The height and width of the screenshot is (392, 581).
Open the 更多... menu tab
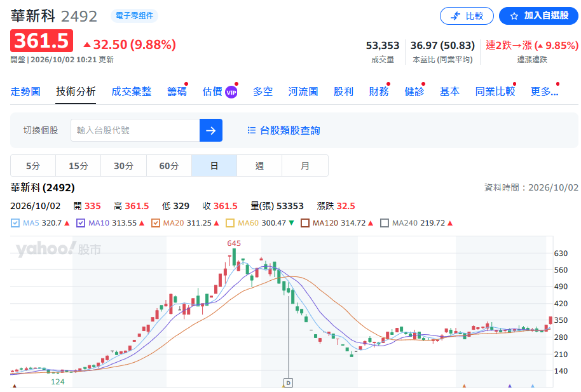(x=544, y=91)
